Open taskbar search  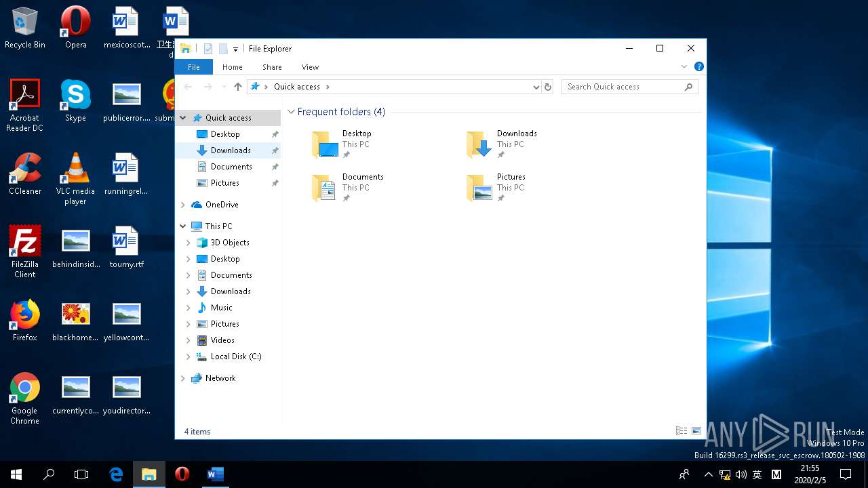tap(49, 474)
